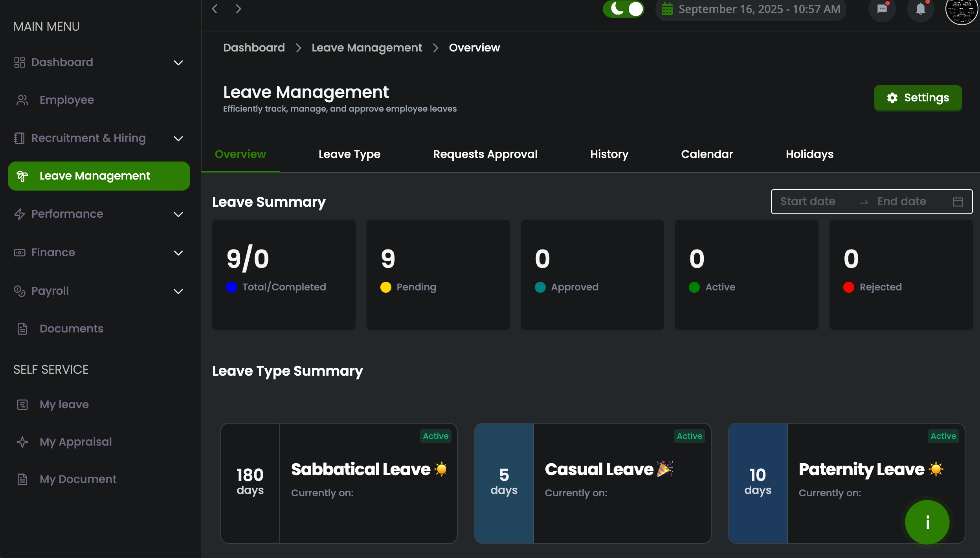Click the Settings button

(x=918, y=98)
